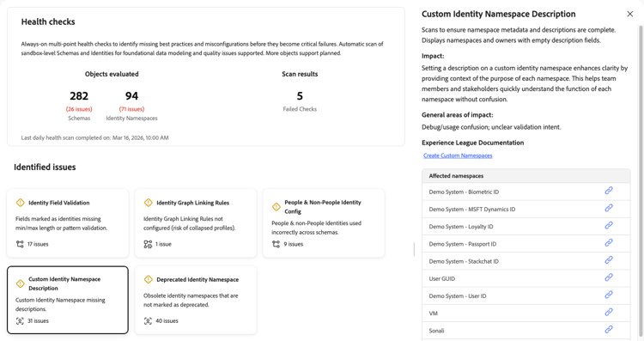
Task: Click graph icon beside 1 issue
Action: click(x=148, y=244)
